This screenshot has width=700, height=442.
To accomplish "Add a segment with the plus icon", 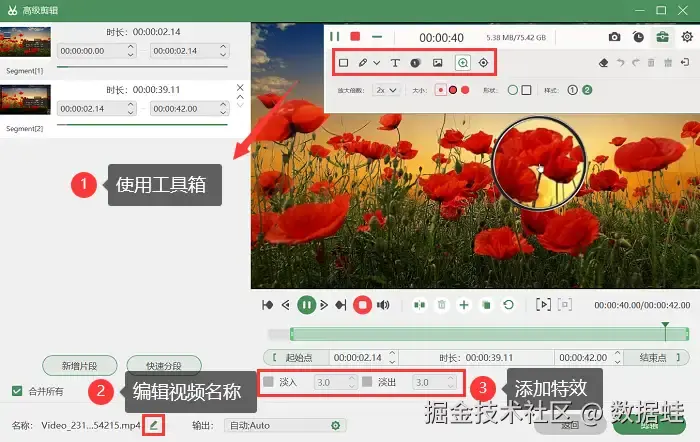I will 464,305.
